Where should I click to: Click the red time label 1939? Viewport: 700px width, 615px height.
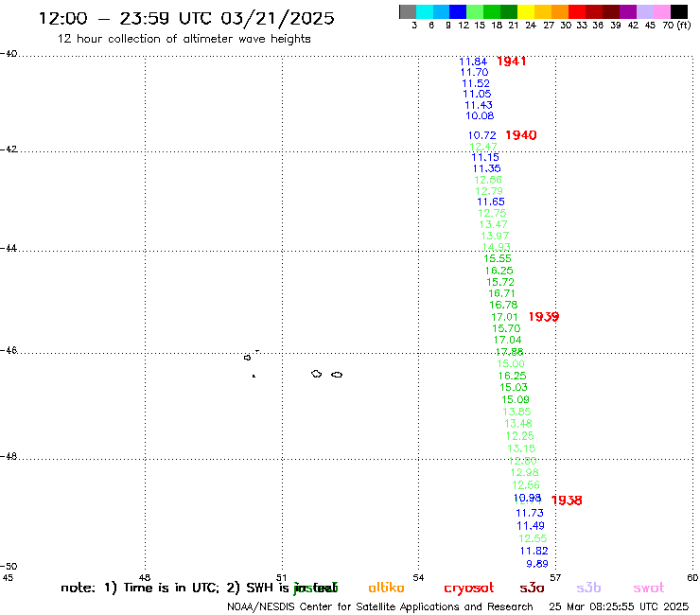coord(544,317)
